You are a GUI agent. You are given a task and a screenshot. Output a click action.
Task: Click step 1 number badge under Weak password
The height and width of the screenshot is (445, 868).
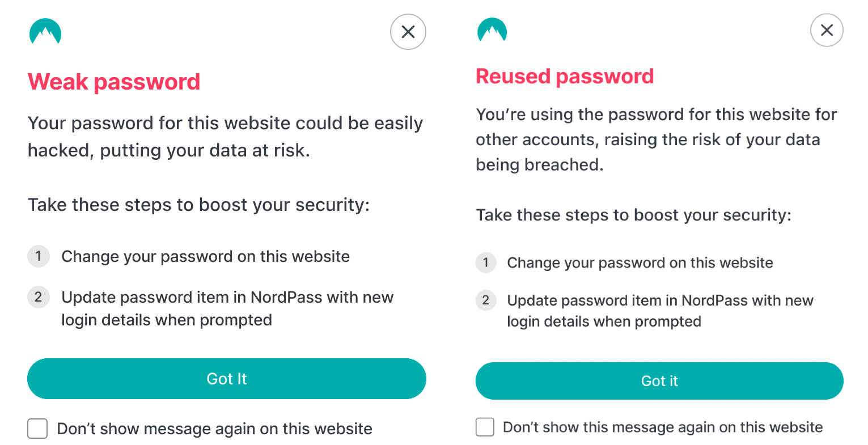point(39,256)
